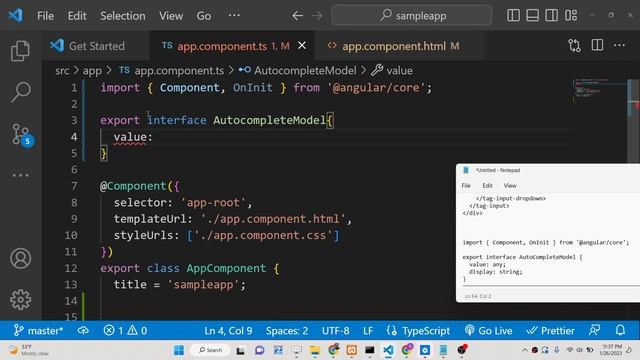This screenshot has height=360, width=640.
Task: Open editor More Actions ellipsis
Action: tap(620, 45)
